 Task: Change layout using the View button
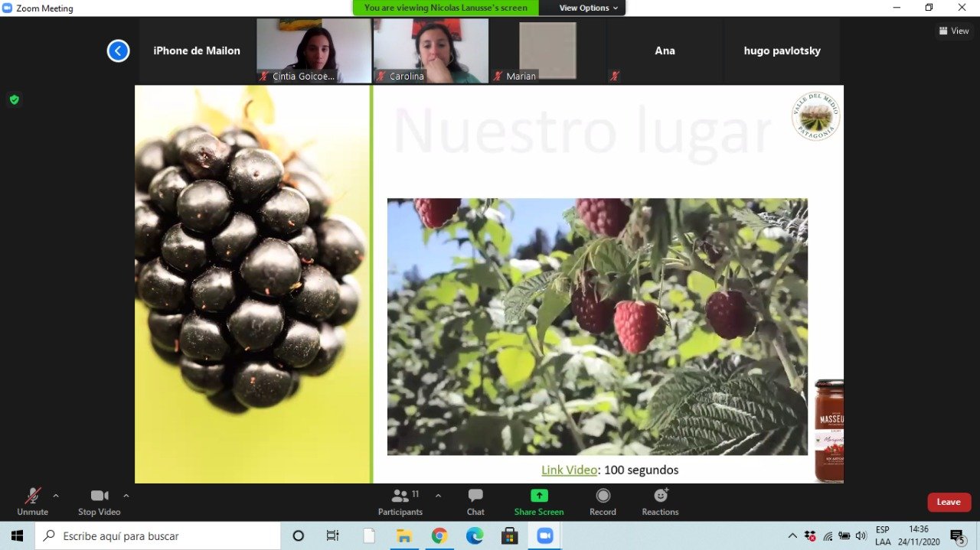pyautogui.click(x=954, y=31)
